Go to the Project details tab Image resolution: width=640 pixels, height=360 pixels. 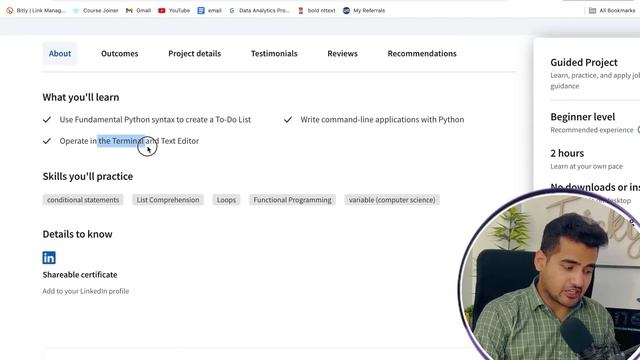(x=194, y=53)
